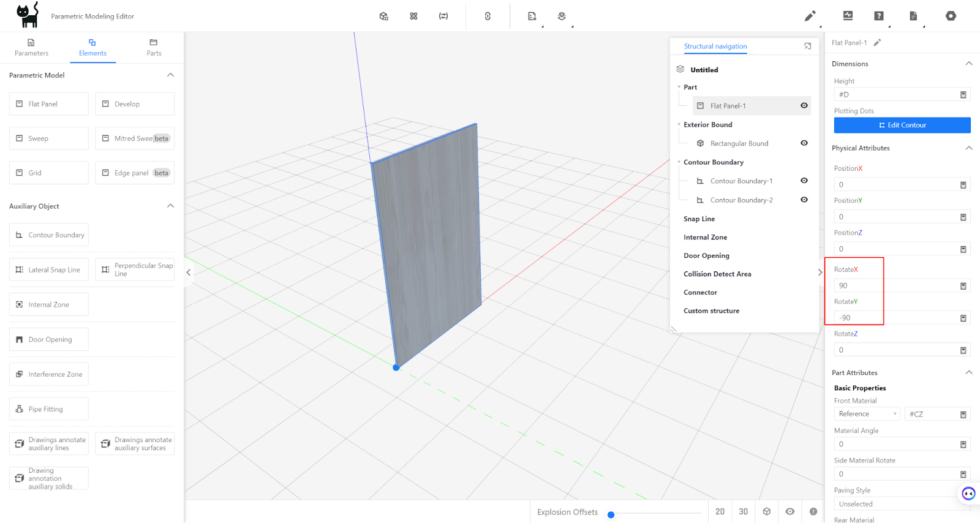Click the pencil edit icon in top toolbar

click(x=810, y=16)
